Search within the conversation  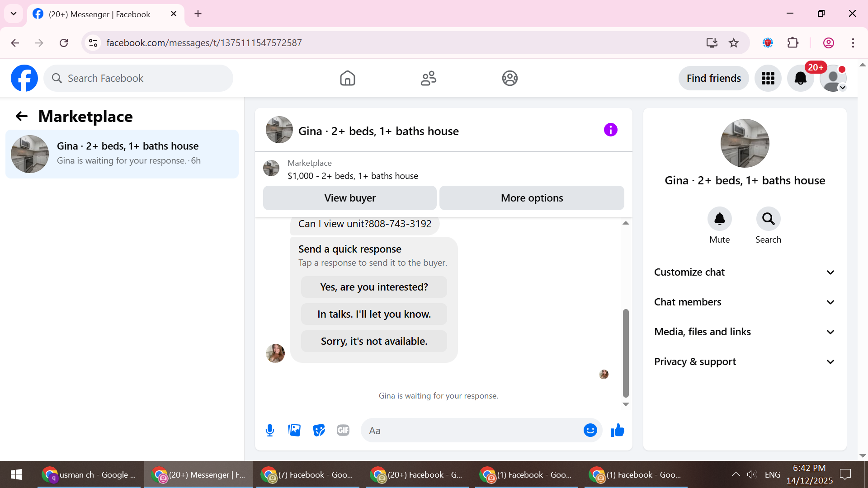pyautogui.click(x=768, y=219)
